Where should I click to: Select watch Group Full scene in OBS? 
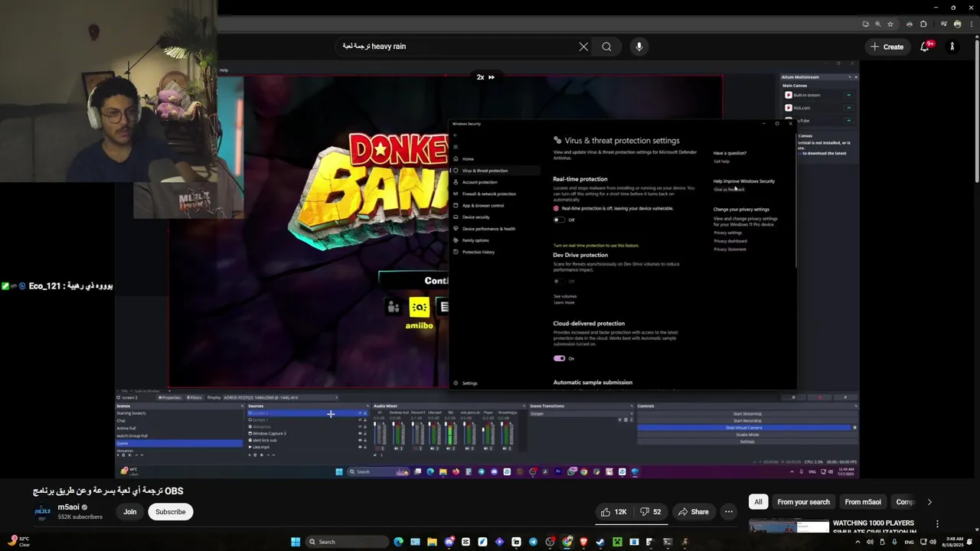pos(179,435)
